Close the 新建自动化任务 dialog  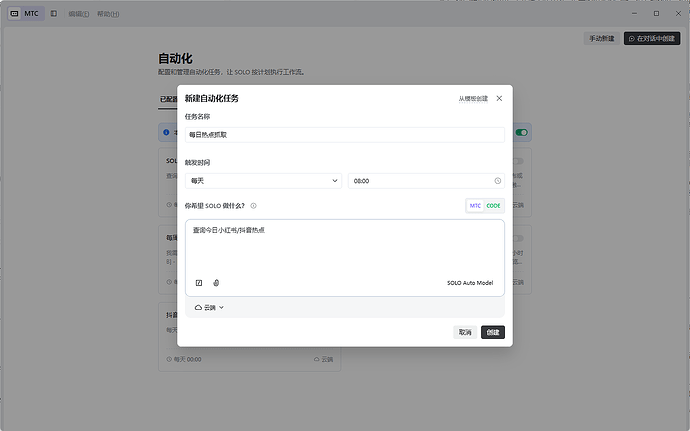[x=499, y=99]
